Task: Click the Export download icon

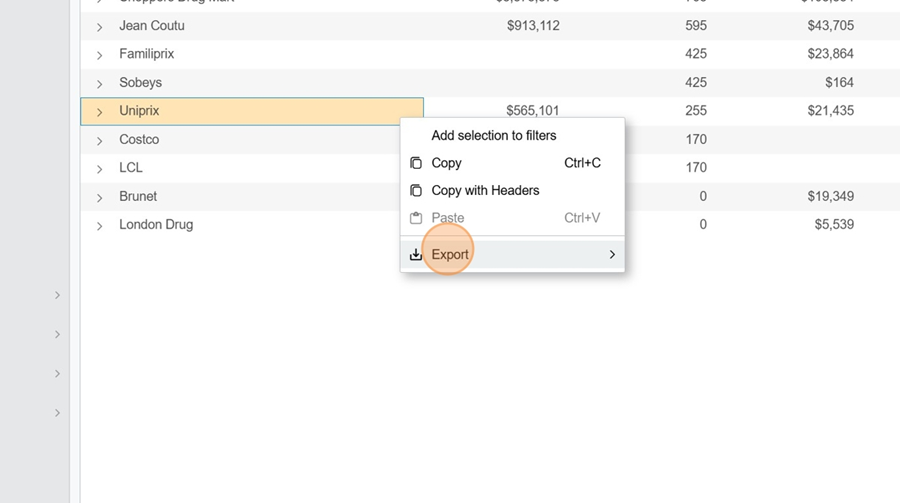Action: pos(416,254)
